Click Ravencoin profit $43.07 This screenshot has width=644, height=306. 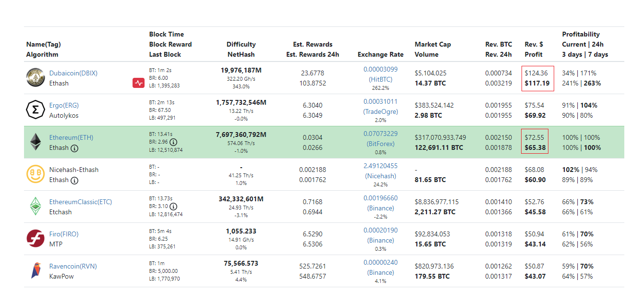535,276
